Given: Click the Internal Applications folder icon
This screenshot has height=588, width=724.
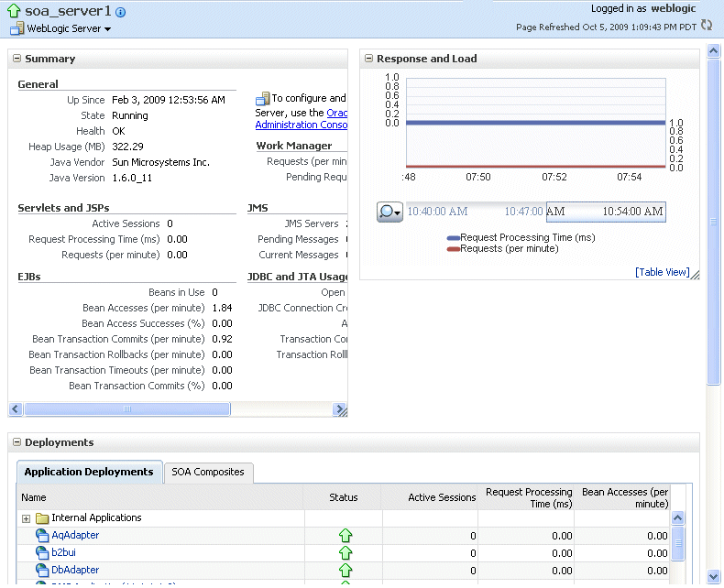Looking at the screenshot, I should 42,518.
